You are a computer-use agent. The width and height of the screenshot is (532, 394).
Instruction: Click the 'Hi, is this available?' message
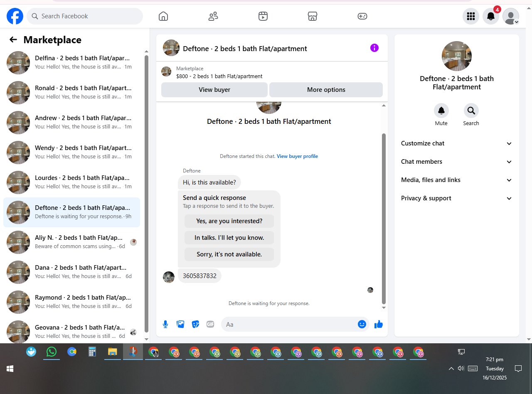pos(209,182)
